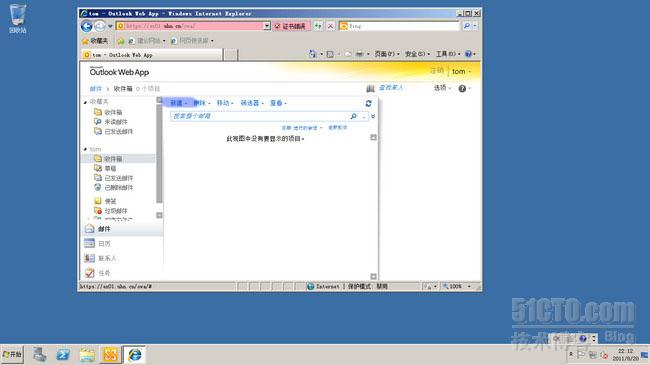Open the tom user dropdown
650x365 pixels.
[461, 71]
